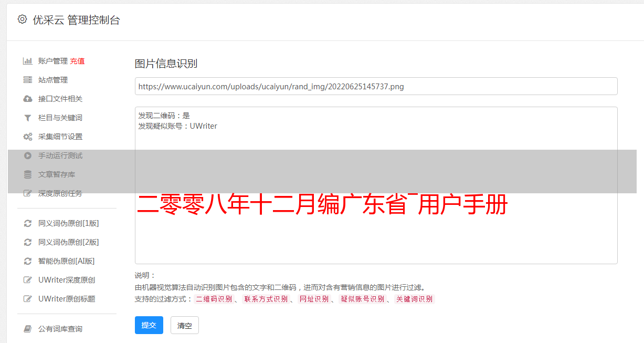
Task: Click the 图片信息识别 heading
Action: click(x=166, y=64)
